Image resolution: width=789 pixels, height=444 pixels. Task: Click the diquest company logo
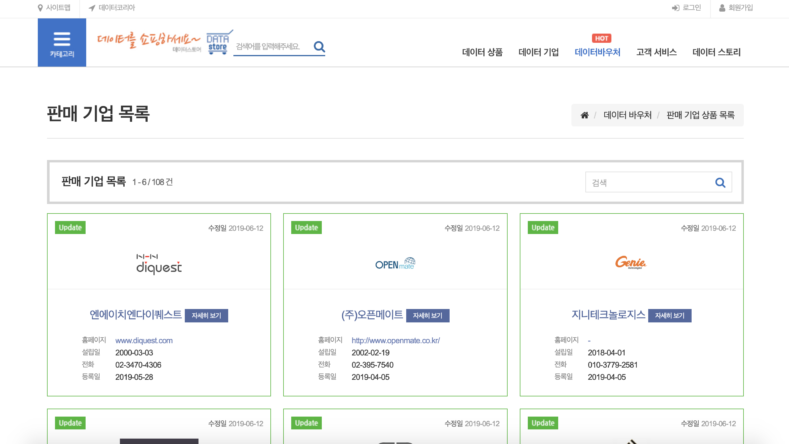[159, 264]
